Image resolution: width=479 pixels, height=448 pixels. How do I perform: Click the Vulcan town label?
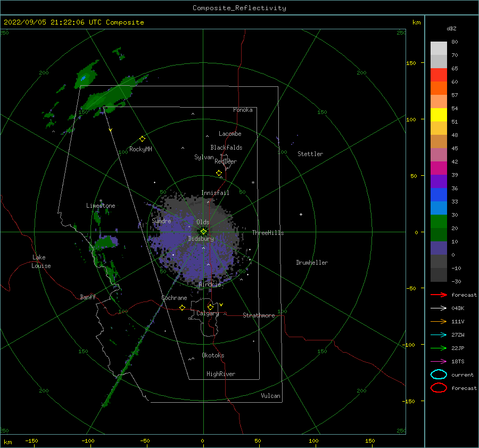click(x=271, y=395)
